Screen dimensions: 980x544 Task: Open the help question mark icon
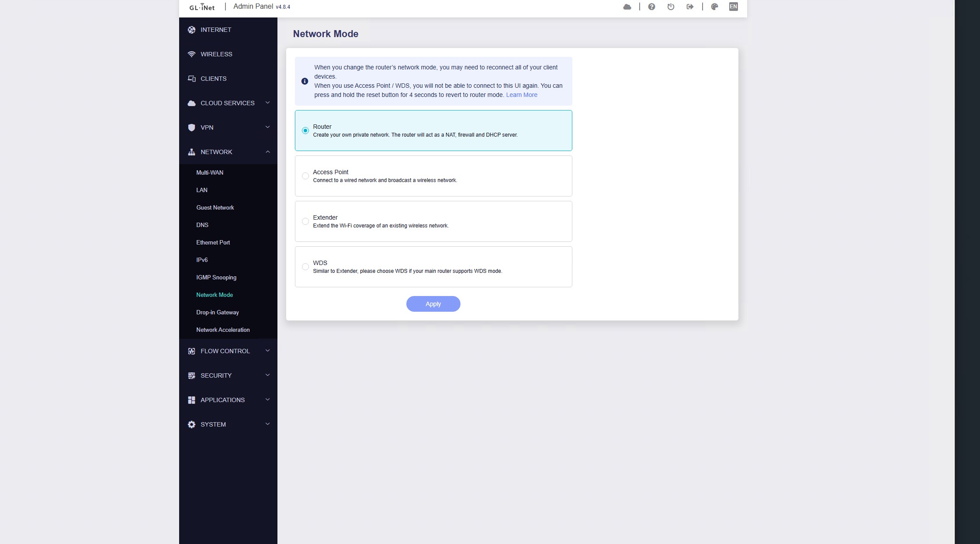(651, 7)
